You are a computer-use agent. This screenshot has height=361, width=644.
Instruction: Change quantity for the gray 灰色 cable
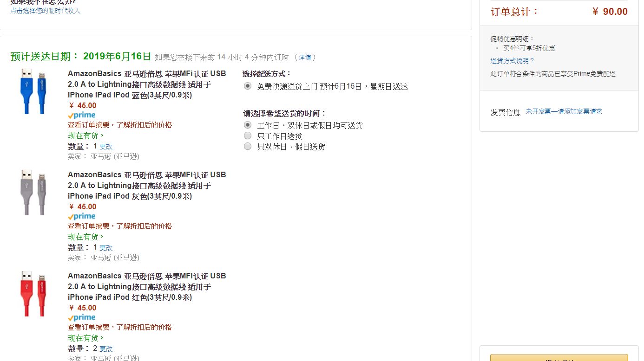[106, 247]
